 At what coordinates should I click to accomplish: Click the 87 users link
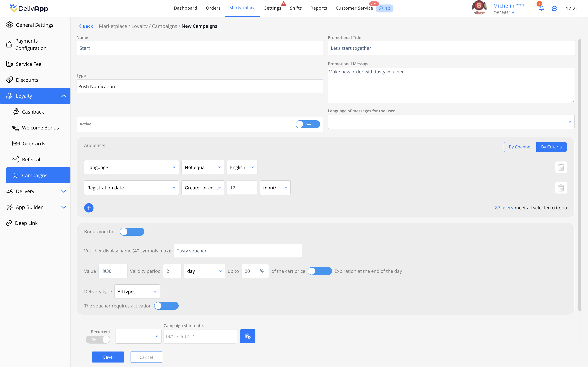coord(504,208)
